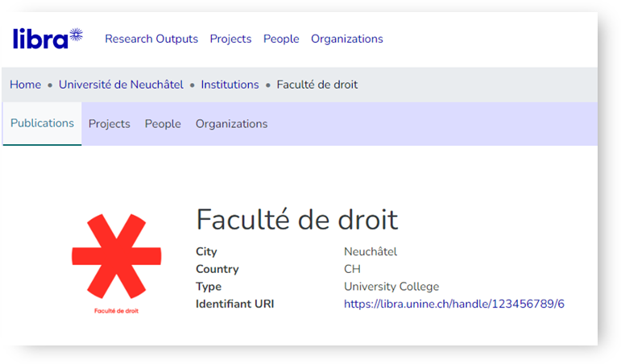Image resolution: width=621 pixels, height=364 pixels.
Task: Click the CH country value
Action: click(352, 269)
